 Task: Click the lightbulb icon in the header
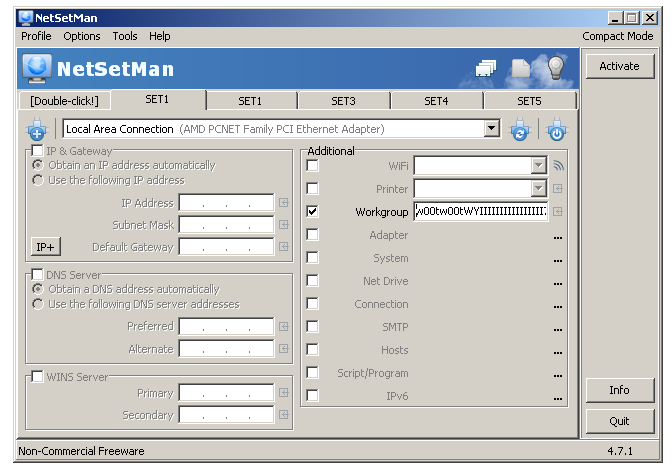click(555, 68)
